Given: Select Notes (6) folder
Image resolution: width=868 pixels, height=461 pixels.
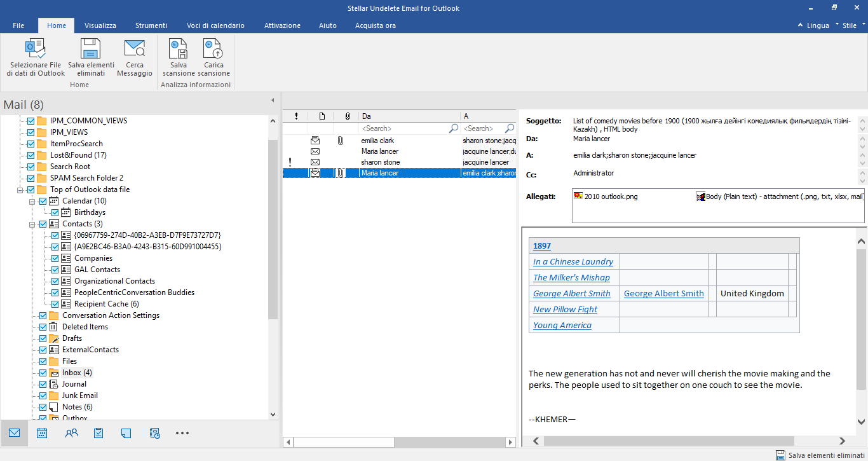Looking at the screenshot, I should [x=77, y=407].
